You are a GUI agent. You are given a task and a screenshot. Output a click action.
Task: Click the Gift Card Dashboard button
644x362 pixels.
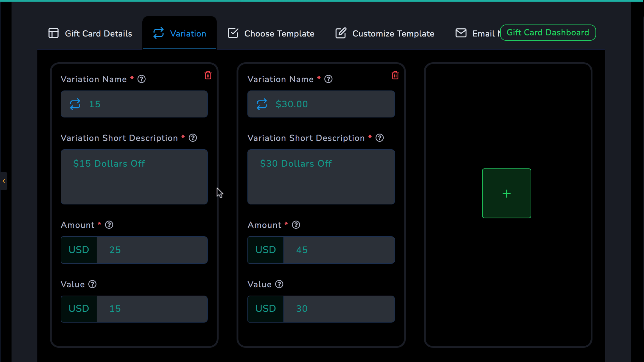click(x=548, y=32)
